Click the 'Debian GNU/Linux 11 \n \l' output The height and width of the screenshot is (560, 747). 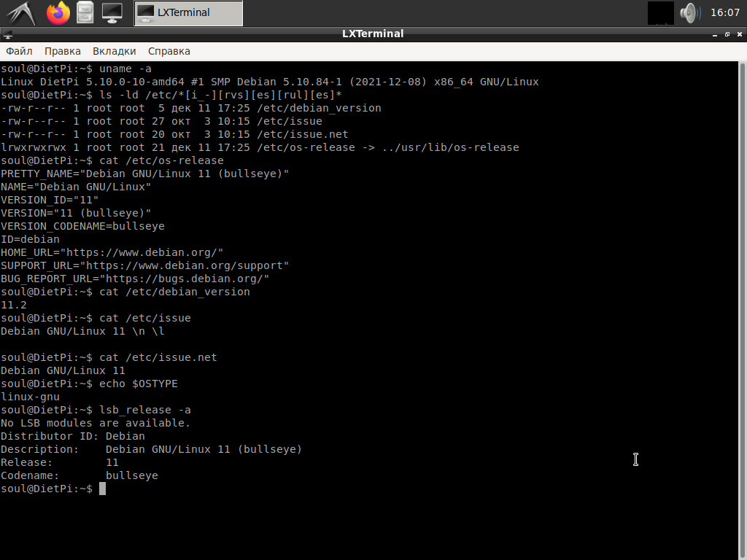(x=82, y=331)
